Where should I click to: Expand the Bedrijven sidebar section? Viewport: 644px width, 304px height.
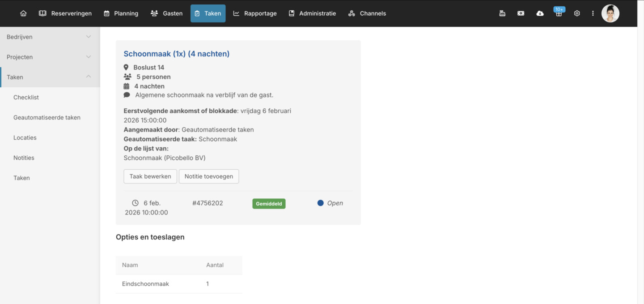pyautogui.click(x=50, y=37)
